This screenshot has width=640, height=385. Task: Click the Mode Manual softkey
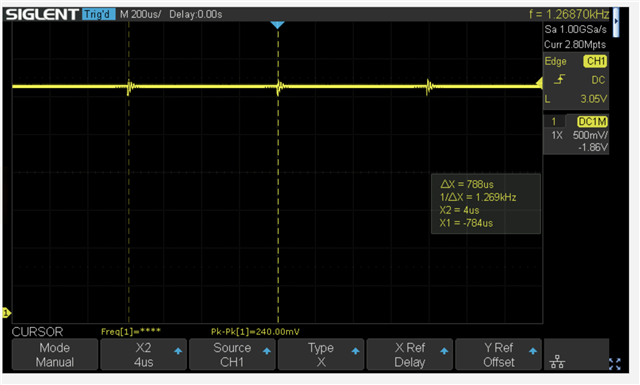(x=55, y=354)
